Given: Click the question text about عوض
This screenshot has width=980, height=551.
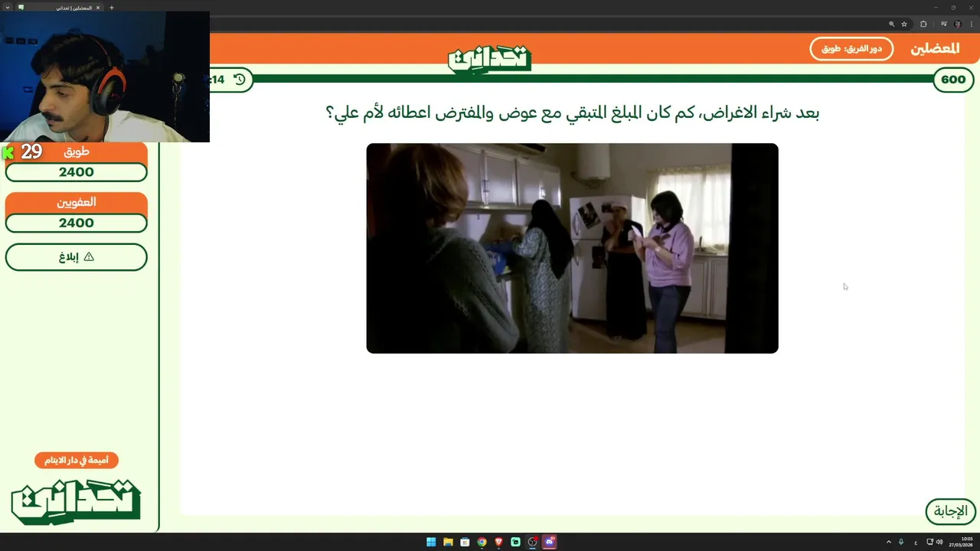Looking at the screenshot, I should [572, 113].
